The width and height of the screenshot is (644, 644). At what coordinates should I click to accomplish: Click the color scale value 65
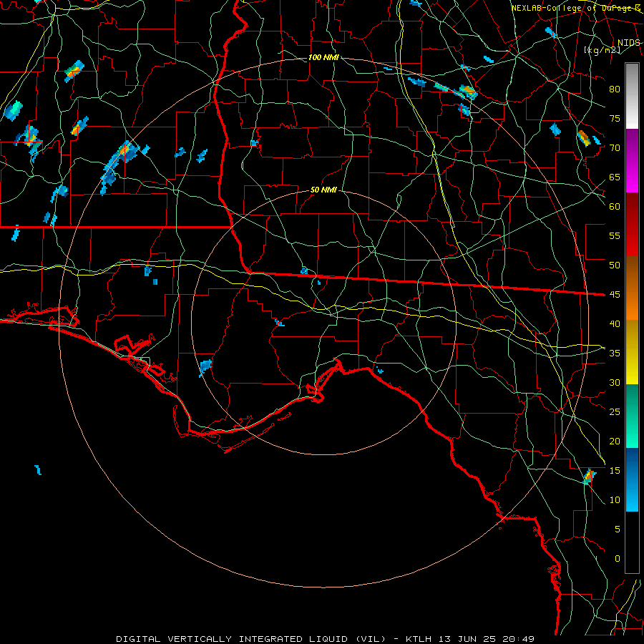[615, 177]
